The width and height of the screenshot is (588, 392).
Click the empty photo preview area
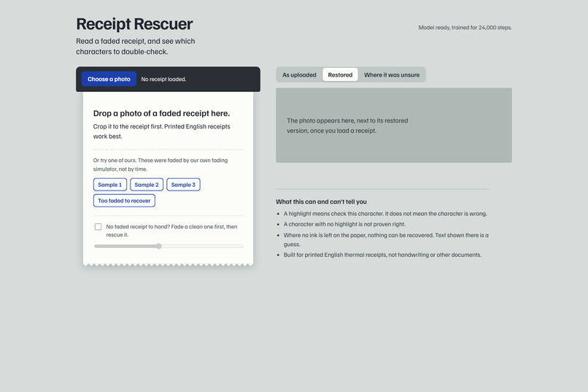[x=394, y=126]
